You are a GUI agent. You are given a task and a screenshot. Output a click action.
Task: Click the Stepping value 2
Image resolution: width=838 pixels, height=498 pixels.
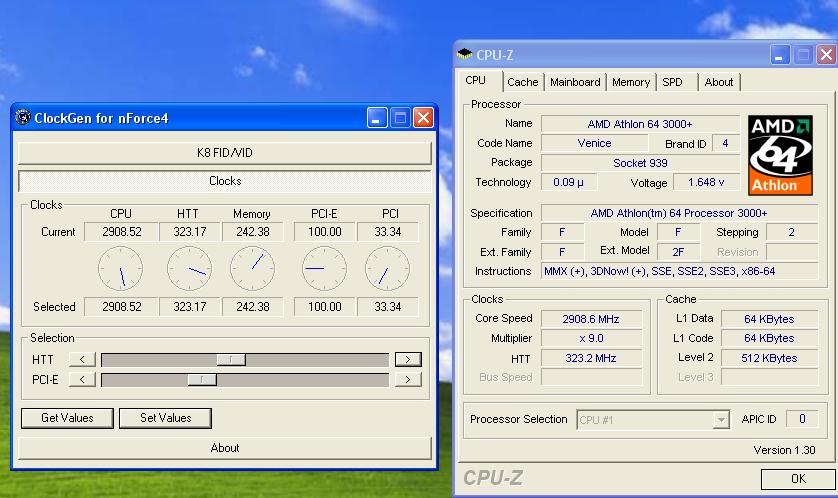792,232
